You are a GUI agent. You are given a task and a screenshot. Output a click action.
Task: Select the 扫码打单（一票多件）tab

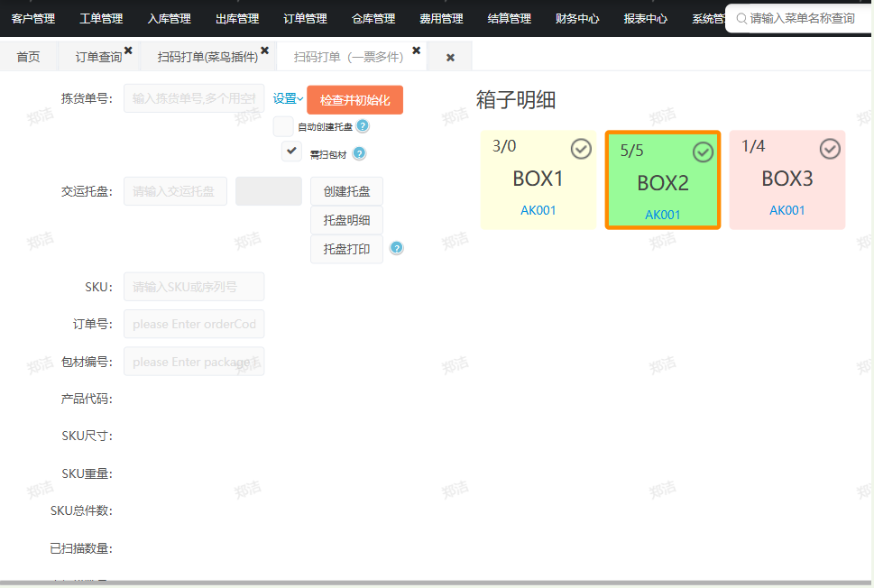pyautogui.click(x=348, y=57)
